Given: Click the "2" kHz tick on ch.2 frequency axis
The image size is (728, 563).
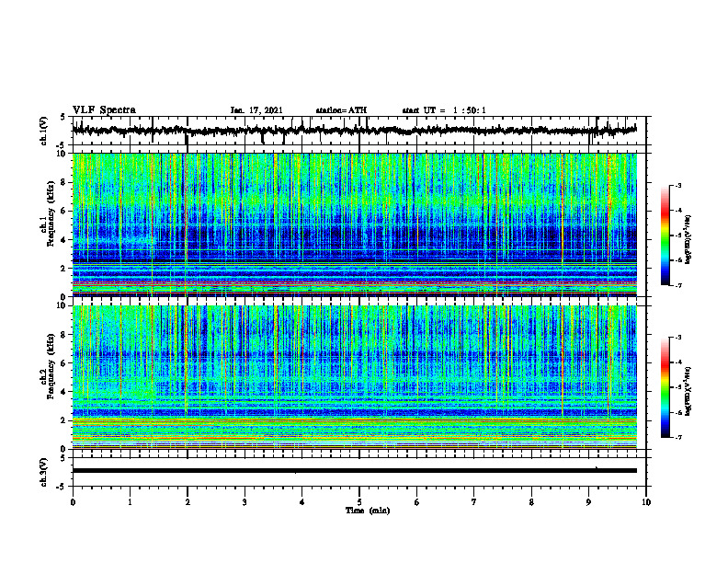Looking at the screenshot, I should (64, 420).
